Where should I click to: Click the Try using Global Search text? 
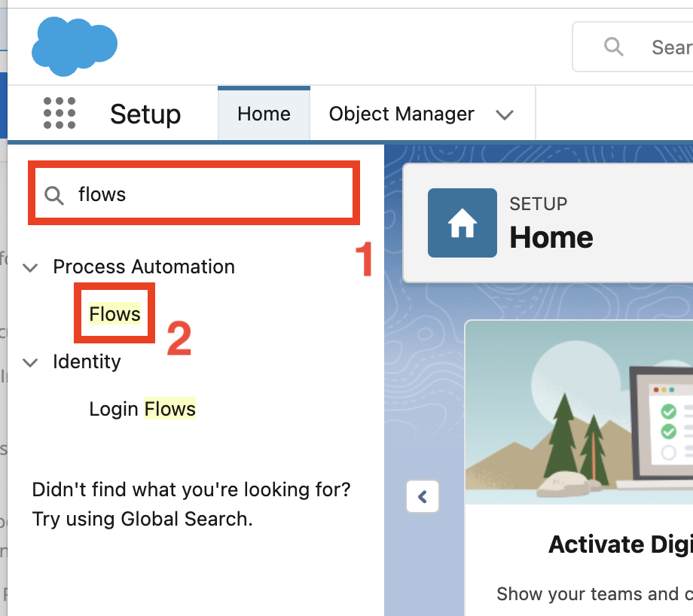[142, 519]
